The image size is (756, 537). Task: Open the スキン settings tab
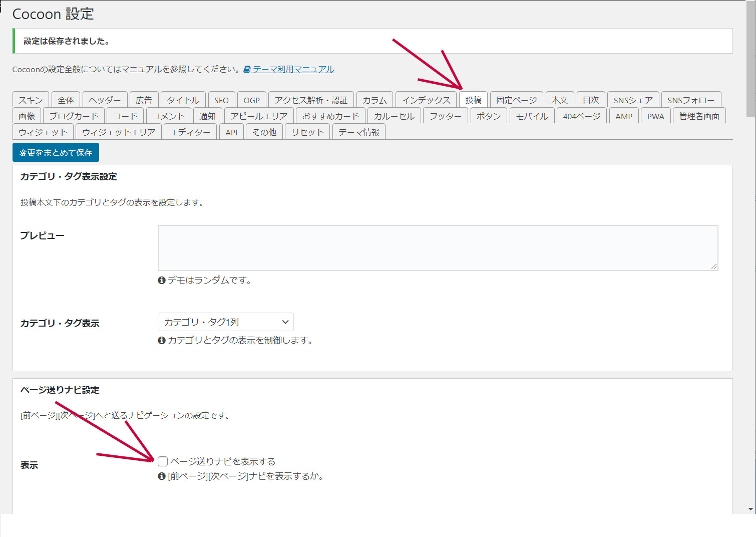click(x=31, y=100)
